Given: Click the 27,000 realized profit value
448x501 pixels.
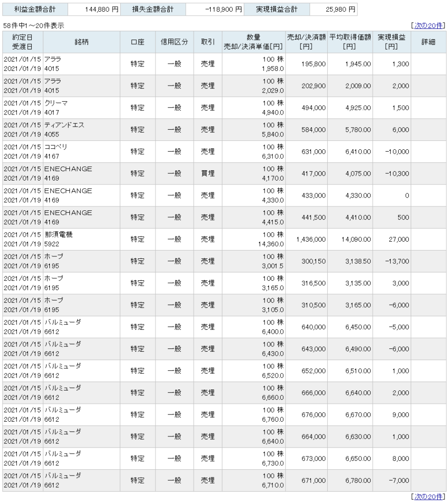Looking at the screenshot, I should [x=399, y=239].
